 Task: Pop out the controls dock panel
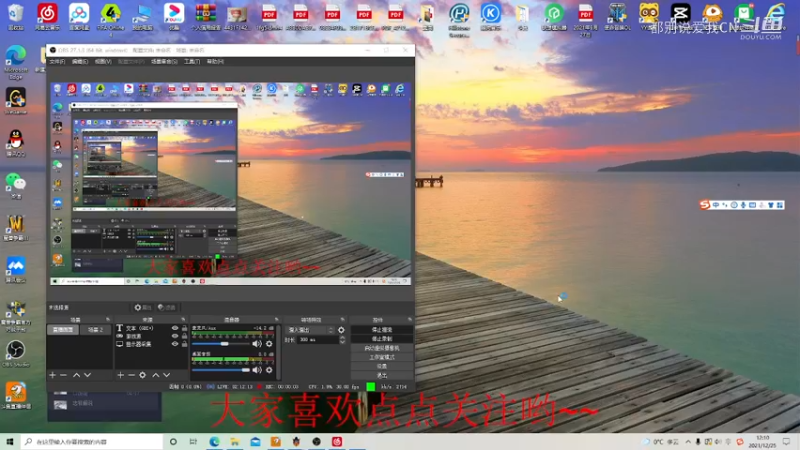point(409,319)
